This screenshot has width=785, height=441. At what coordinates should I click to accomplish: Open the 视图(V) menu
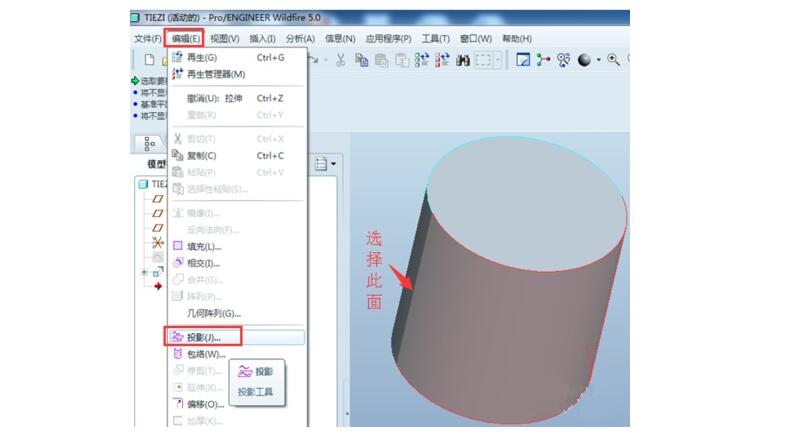coord(224,39)
